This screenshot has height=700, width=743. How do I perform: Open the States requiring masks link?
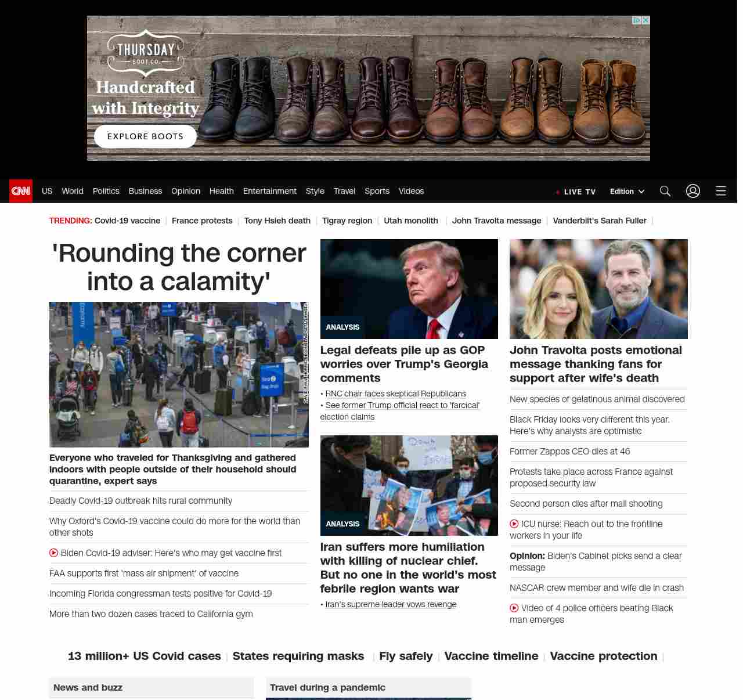298,656
